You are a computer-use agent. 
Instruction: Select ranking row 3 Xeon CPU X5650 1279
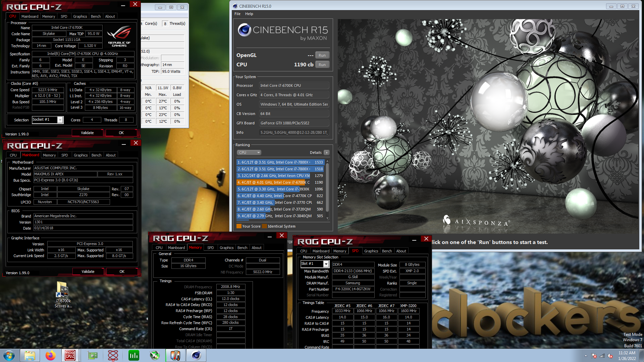click(x=280, y=176)
